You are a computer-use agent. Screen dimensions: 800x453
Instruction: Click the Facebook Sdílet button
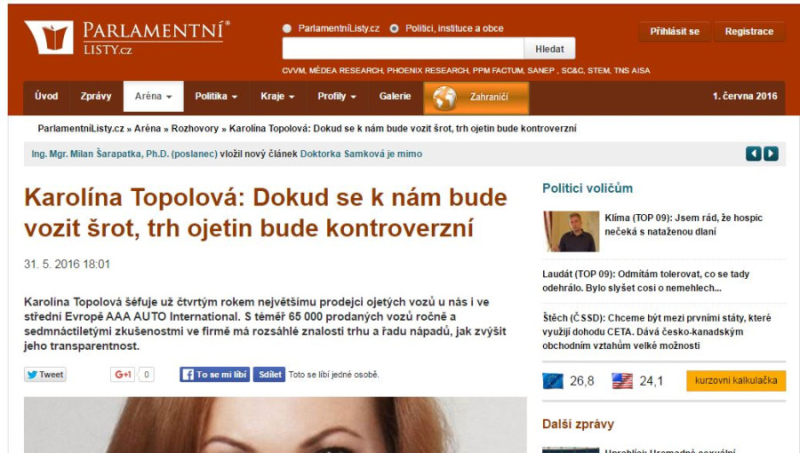click(269, 374)
